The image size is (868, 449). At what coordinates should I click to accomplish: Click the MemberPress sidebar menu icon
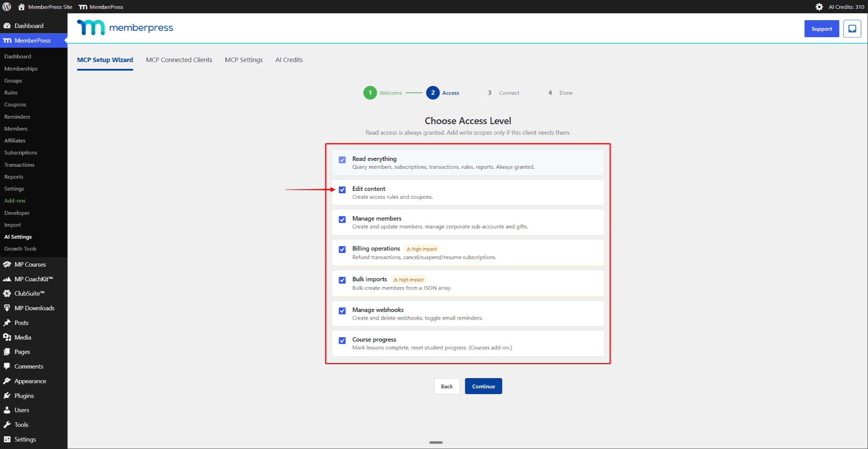[x=7, y=40]
